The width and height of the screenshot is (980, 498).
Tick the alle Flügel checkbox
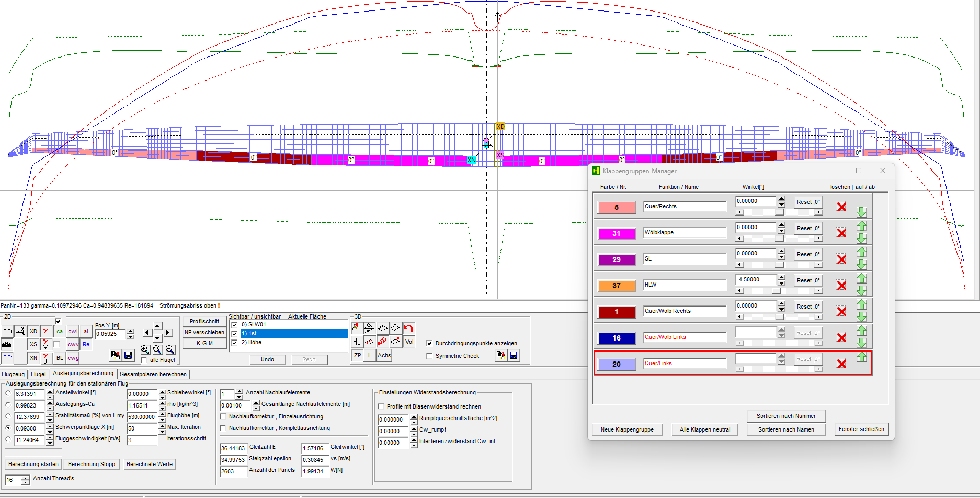(x=144, y=360)
